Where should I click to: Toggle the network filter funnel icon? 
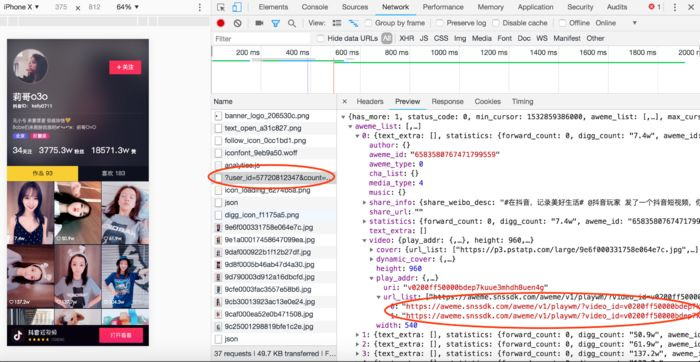coord(275,23)
